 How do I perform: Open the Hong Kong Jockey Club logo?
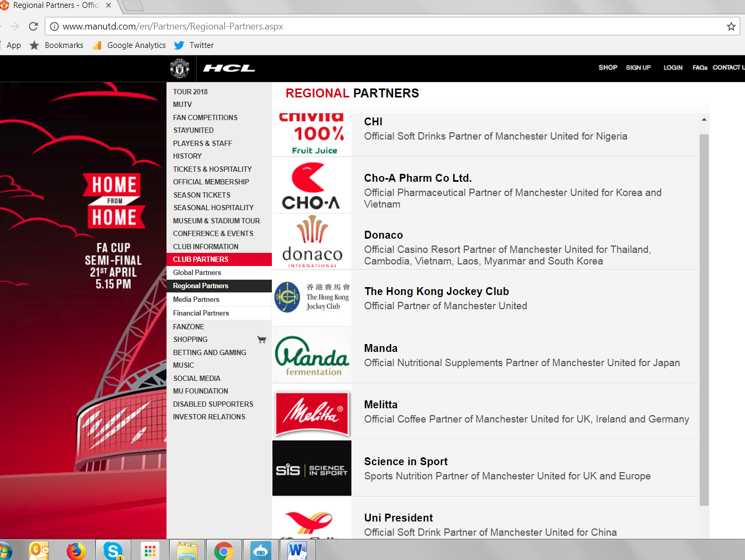pos(312,298)
